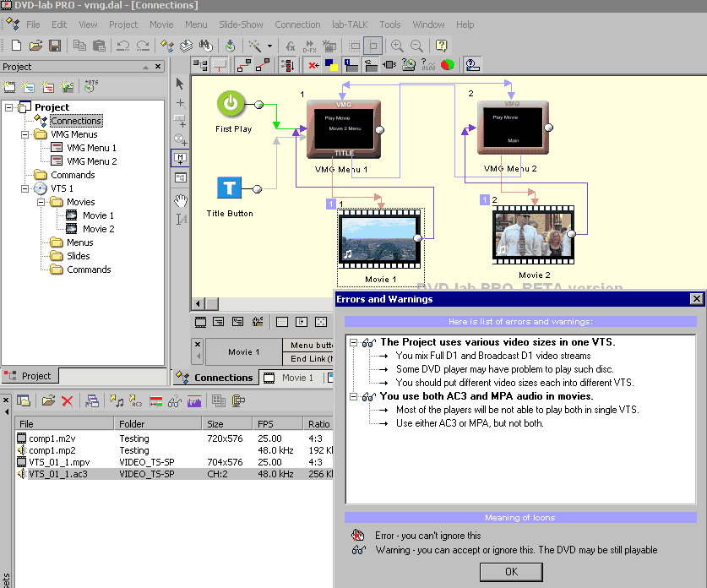Select VMG Menu 2 in the project tree
707x588 pixels.
(91, 161)
